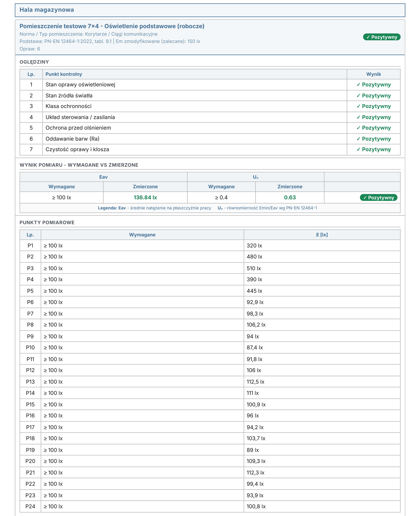Screen dimensions: 420x516
Task: Click the 92,9 lx value of P6
Action: pos(255,302)
